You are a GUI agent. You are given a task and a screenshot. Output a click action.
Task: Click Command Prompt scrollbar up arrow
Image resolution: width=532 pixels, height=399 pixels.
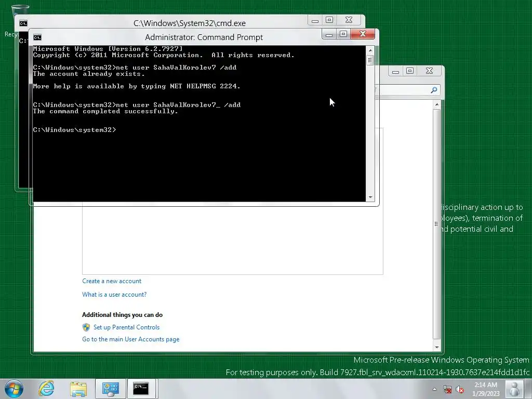pyautogui.click(x=370, y=50)
